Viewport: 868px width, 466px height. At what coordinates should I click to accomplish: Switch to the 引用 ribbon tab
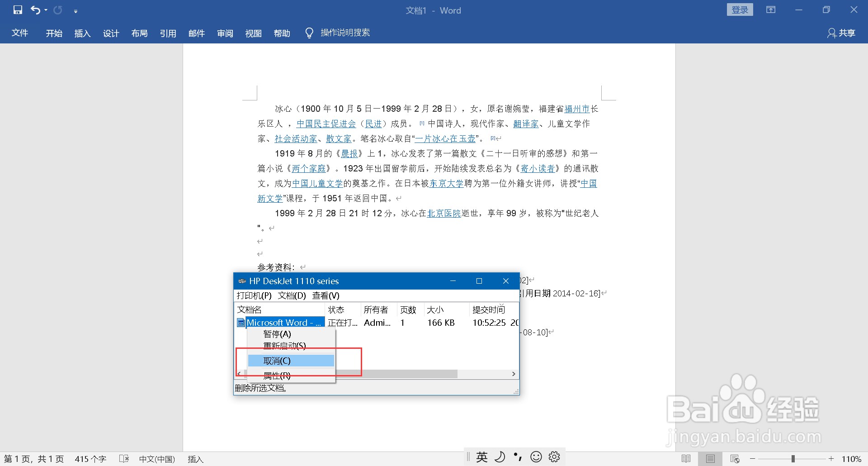tap(168, 33)
